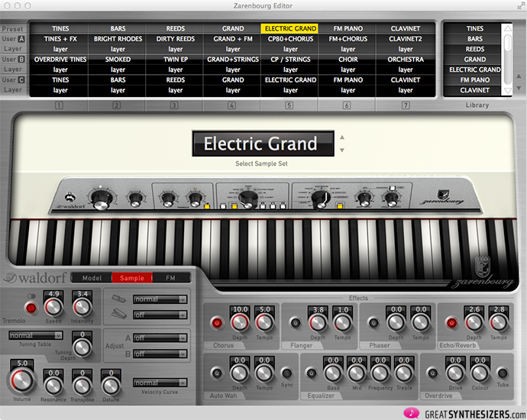Select the BRIGHT RHODES user preset
This screenshot has width=527, height=420.
[118, 38]
